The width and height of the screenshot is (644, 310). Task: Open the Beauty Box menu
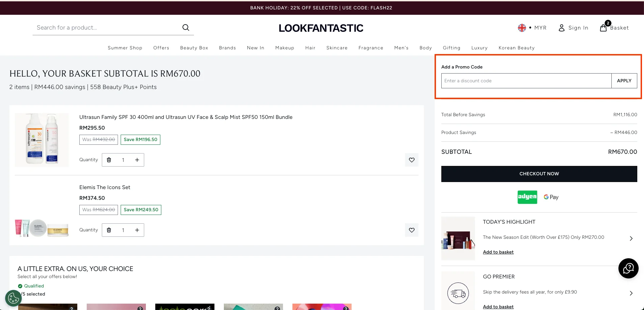pyautogui.click(x=194, y=48)
